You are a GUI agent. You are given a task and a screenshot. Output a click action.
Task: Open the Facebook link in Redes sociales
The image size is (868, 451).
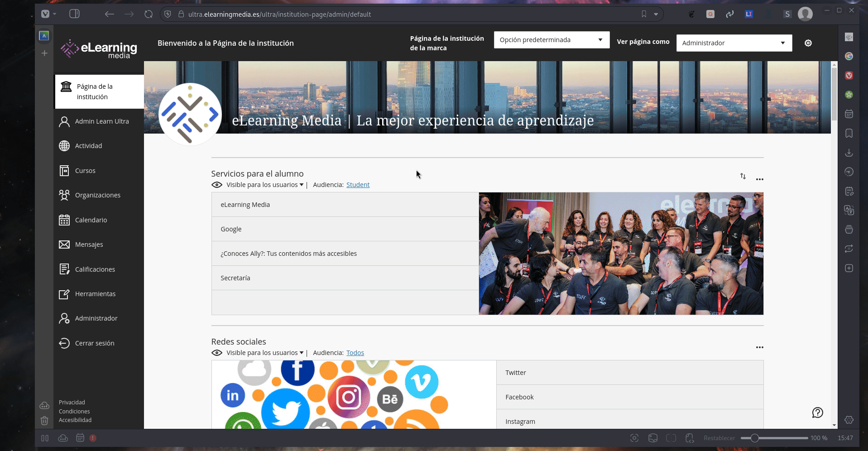coord(630,397)
